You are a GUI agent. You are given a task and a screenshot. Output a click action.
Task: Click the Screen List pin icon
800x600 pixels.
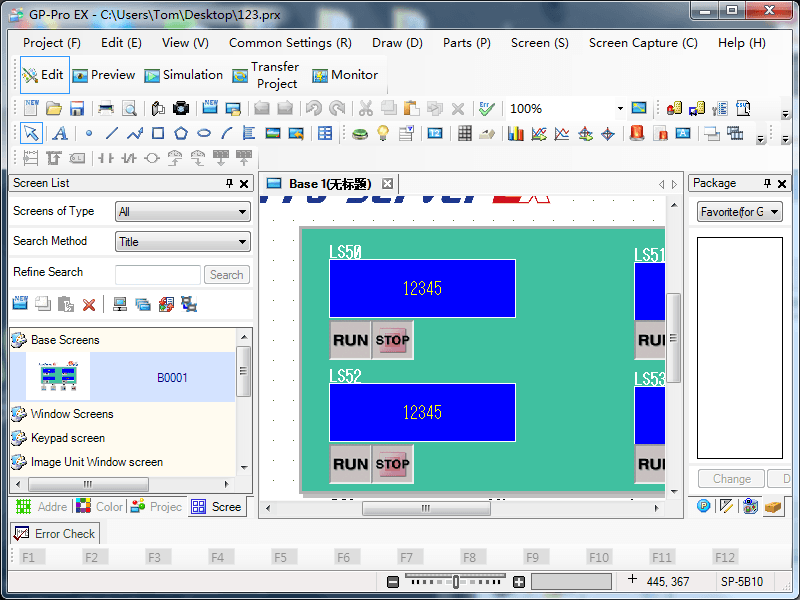(x=230, y=183)
